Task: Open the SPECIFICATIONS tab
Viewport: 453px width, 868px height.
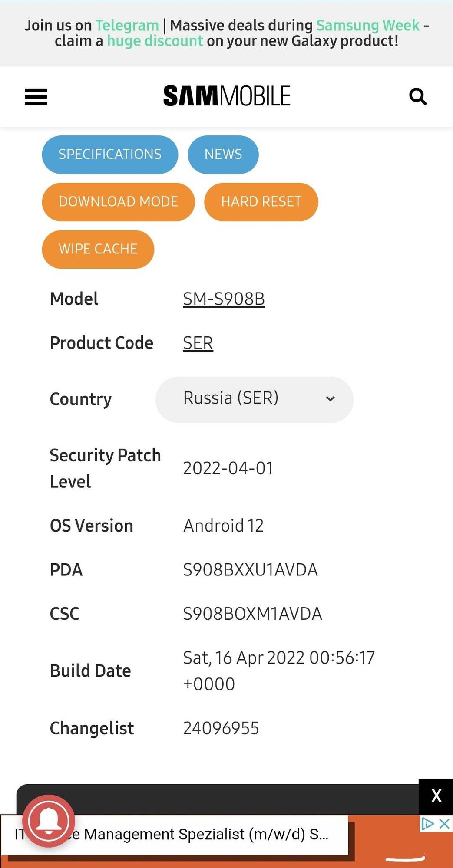Action: coord(110,155)
